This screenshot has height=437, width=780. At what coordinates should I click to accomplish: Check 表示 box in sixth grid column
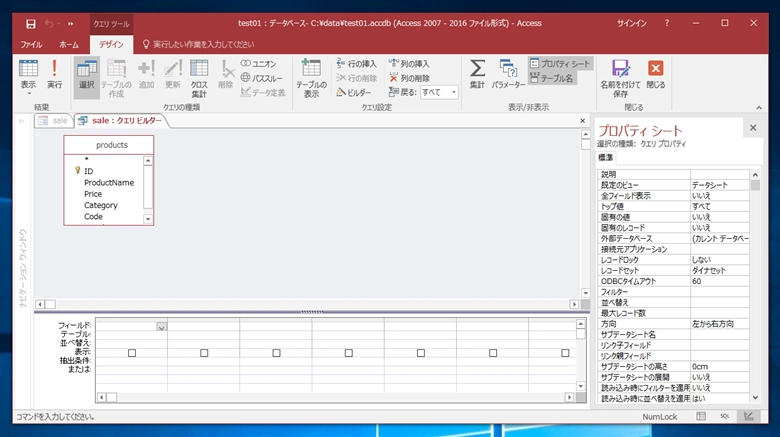[493, 353]
